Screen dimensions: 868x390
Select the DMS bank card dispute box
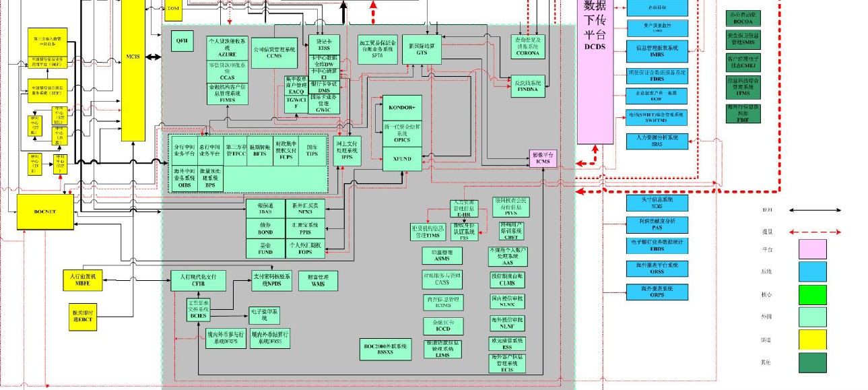[324, 86]
